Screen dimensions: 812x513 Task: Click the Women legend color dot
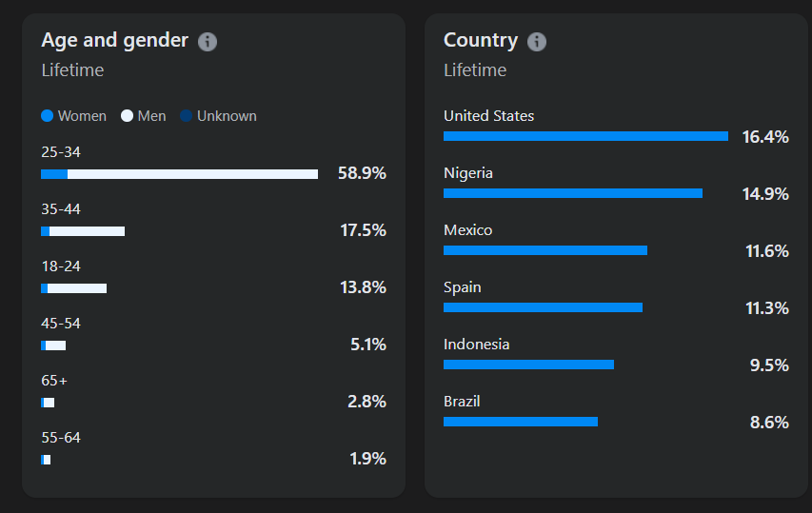[48, 116]
